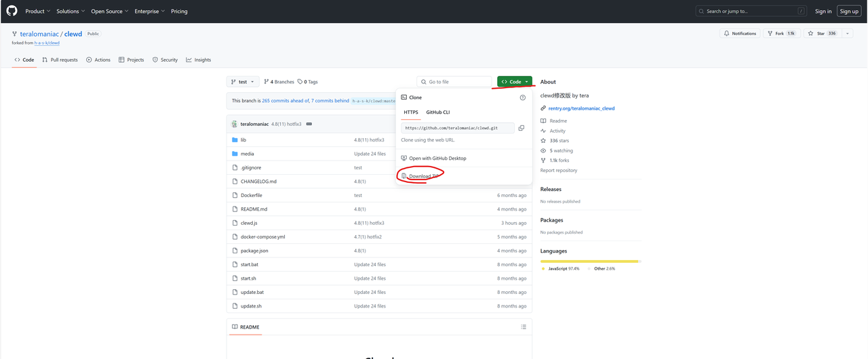The image size is (868, 359).
Task: Open the 0 Tags link
Action: [x=307, y=81]
